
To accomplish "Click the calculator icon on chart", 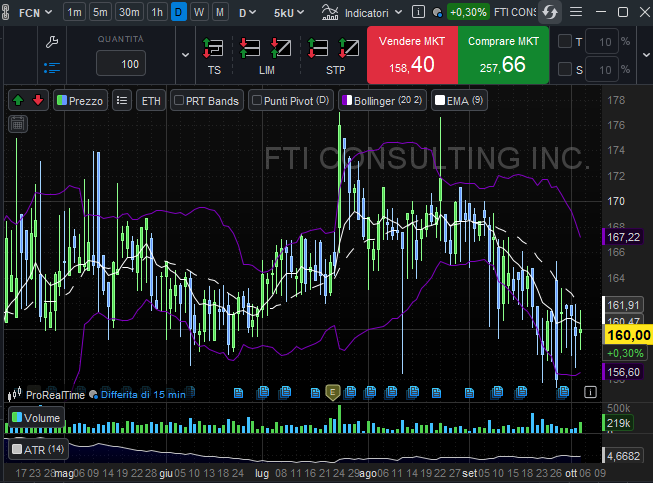I will 17,123.
